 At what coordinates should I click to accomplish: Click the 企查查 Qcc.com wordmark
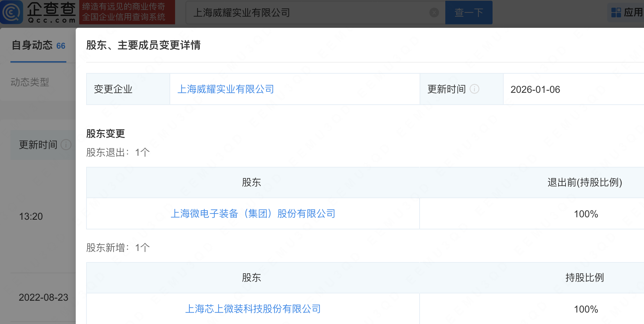click(51, 12)
